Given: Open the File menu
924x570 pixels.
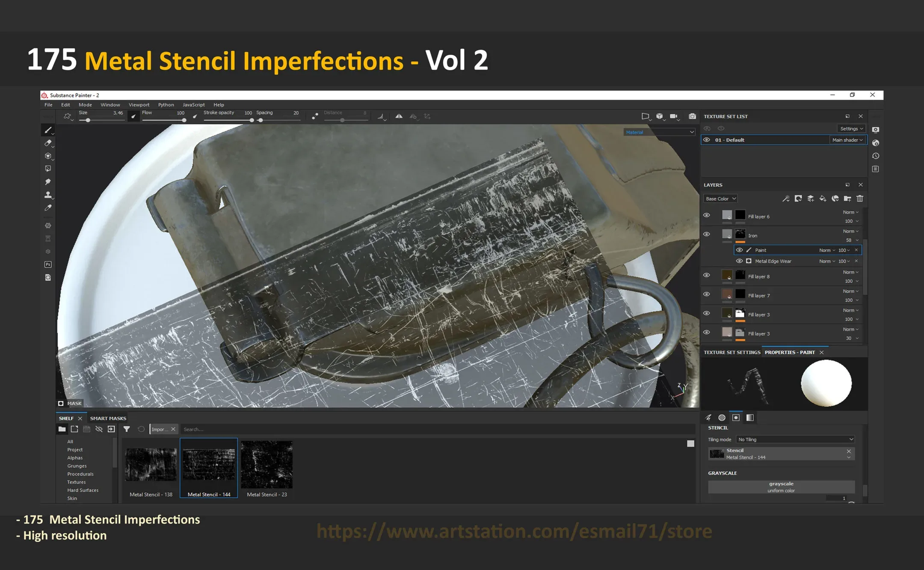Looking at the screenshot, I should pos(48,105).
